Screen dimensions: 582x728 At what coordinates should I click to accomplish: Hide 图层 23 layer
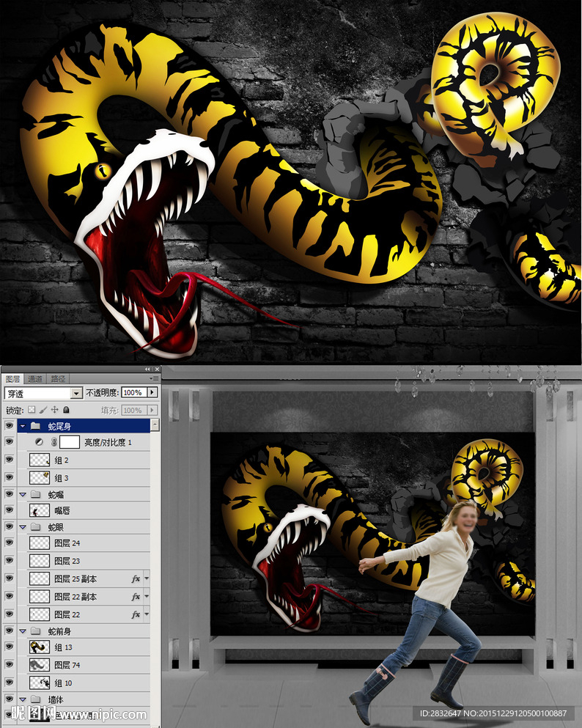point(9,560)
